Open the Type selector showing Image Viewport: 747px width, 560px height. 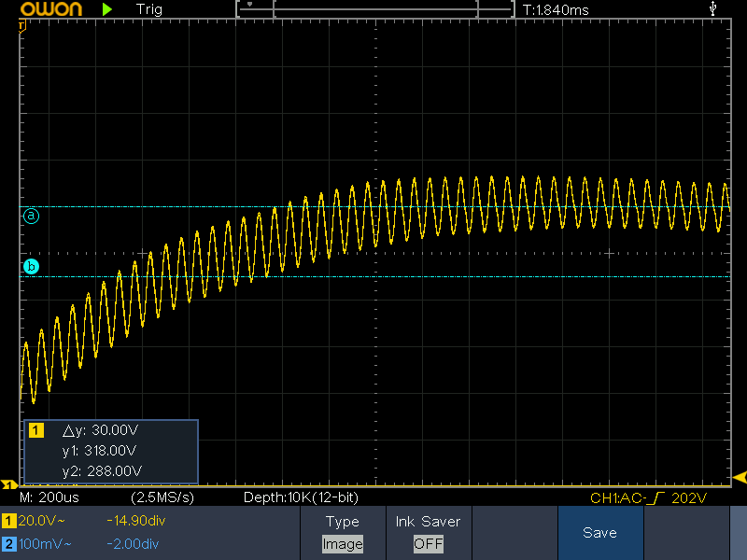point(342,543)
